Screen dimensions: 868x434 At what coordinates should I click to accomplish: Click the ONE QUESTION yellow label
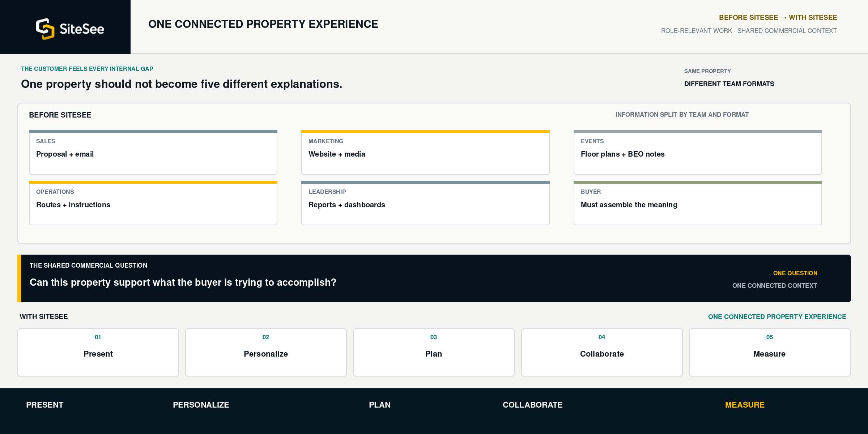tap(795, 273)
